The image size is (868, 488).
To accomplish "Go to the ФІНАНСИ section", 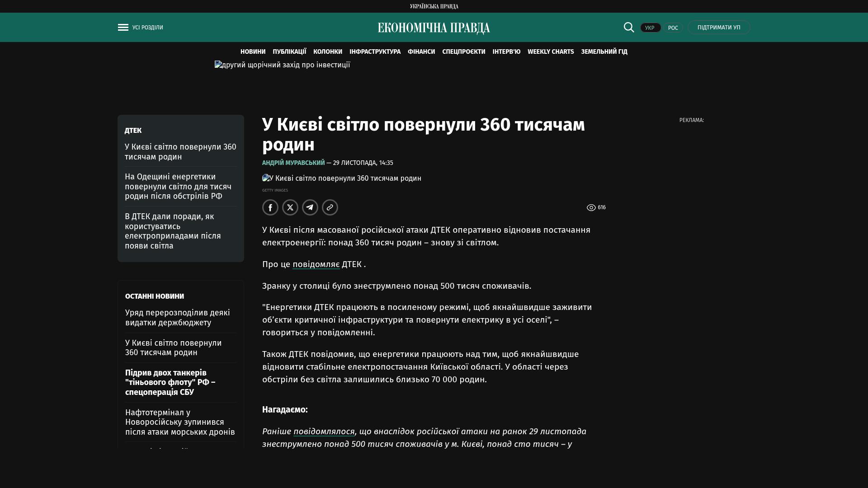I will (x=421, y=52).
